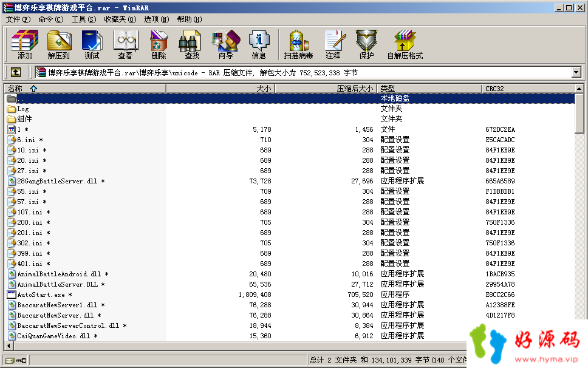
Task: Click the CaiQuanGameVideo.dll file icon
Action: click(x=12, y=336)
